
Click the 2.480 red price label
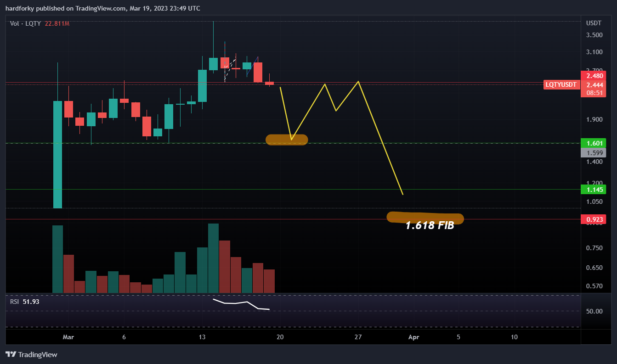(593, 76)
